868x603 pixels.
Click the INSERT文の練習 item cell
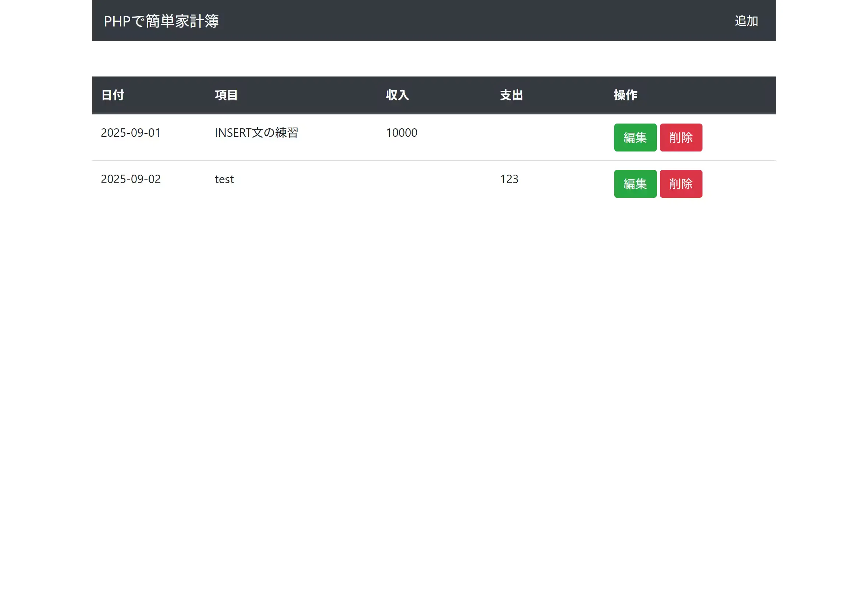click(x=256, y=133)
